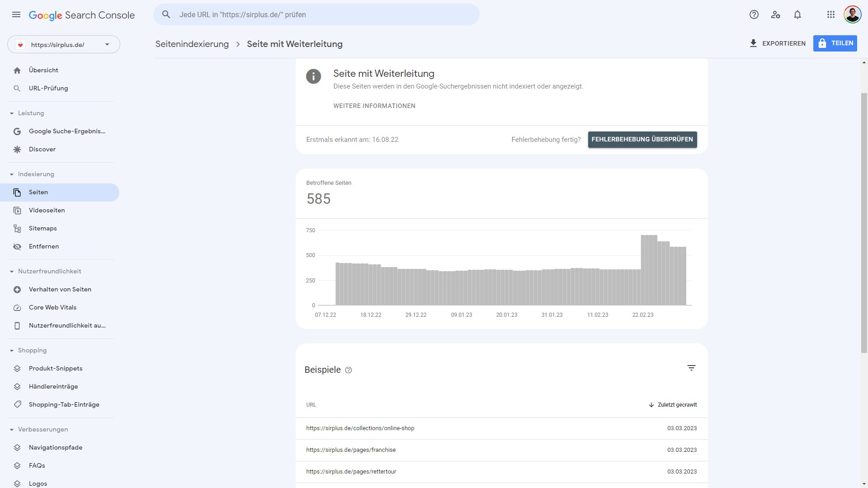Click help icon next to Beispiele
This screenshot has height=488, width=868.
point(349,370)
